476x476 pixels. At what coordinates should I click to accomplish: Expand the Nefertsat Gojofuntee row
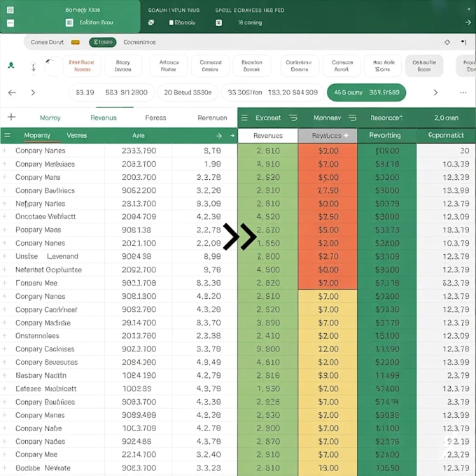pyautogui.click(x=5, y=269)
